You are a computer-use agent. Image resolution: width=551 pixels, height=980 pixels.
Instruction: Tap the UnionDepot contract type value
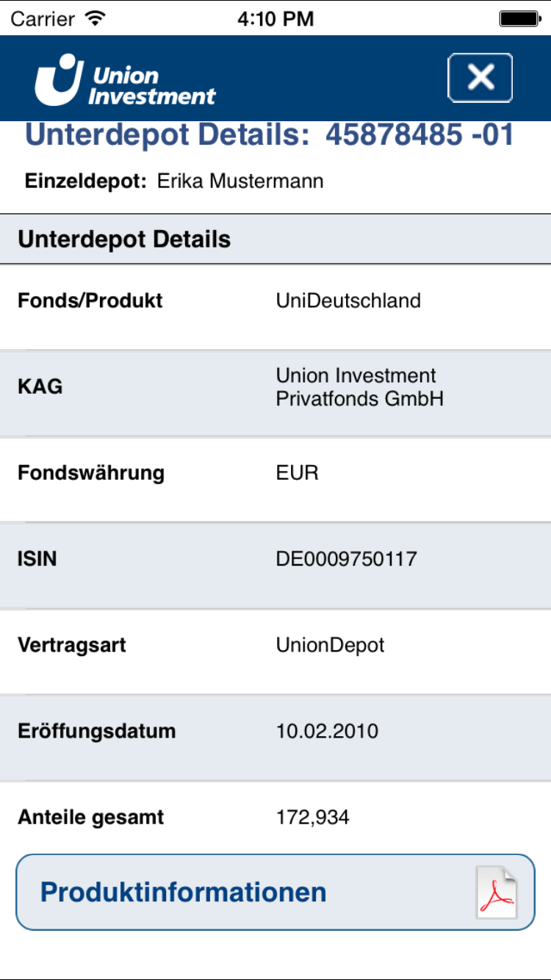point(330,645)
